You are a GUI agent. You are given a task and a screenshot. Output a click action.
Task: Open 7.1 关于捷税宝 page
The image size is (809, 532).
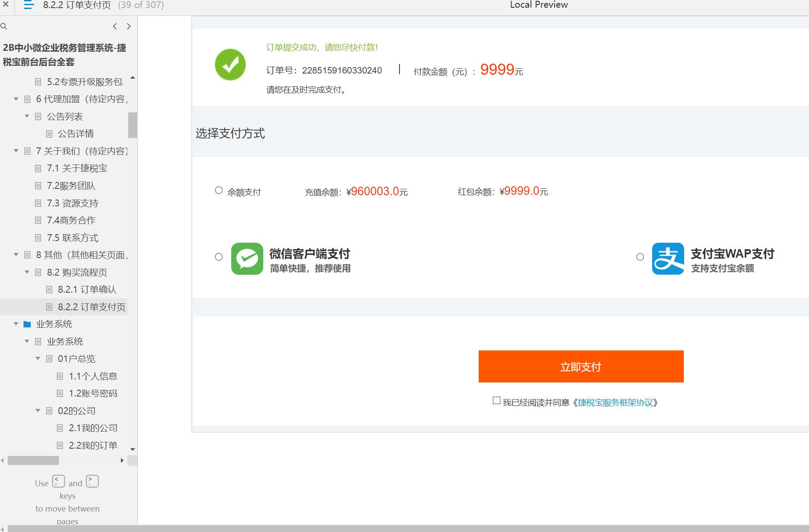[x=77, y=168]
